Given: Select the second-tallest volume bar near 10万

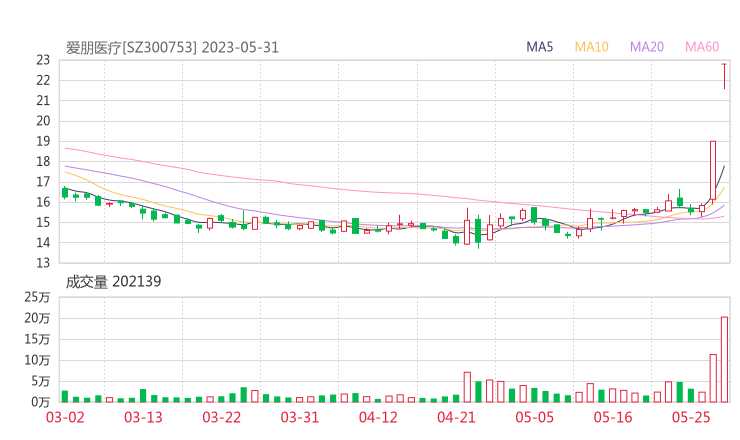Looking at the screenshot, I should point(713,378).
